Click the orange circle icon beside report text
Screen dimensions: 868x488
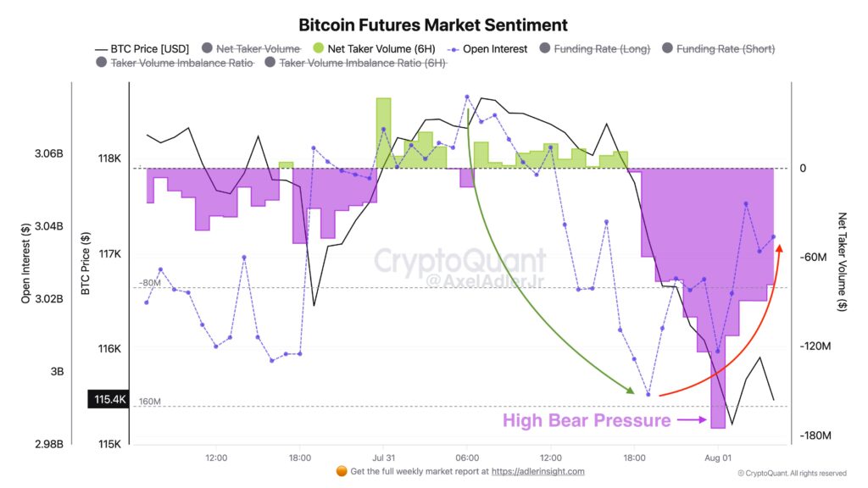click(x=342, y=471)
